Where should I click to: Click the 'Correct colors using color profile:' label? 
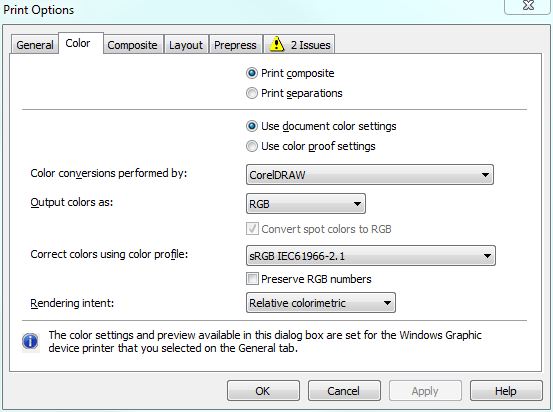point(109,254)
